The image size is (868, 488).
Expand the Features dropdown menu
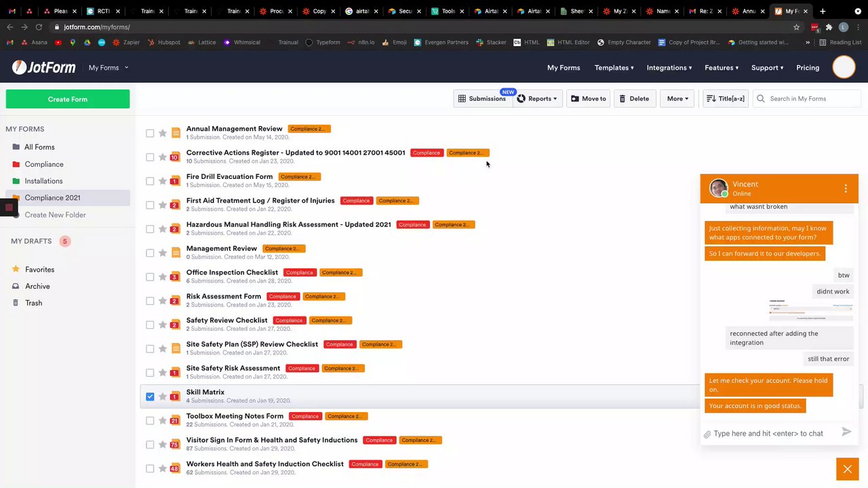(x=722, y=68)
